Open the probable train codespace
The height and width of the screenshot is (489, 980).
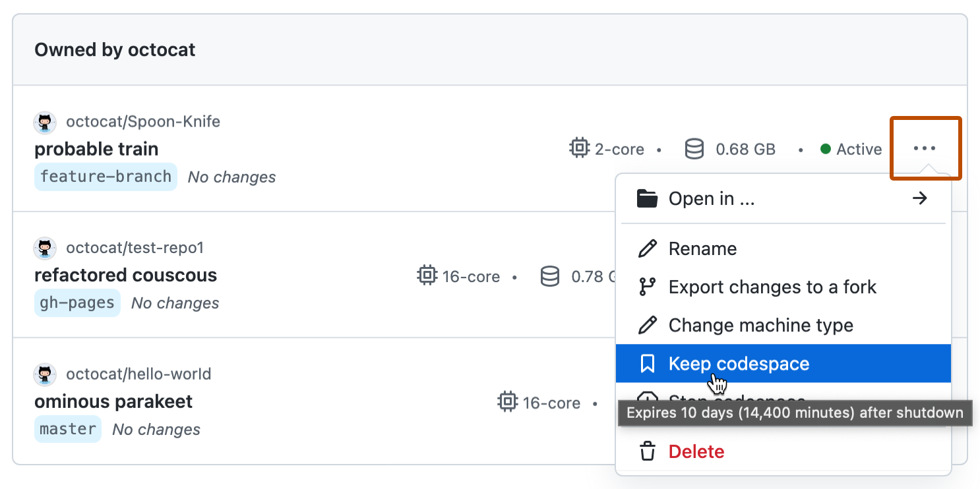tap(96, 149)
